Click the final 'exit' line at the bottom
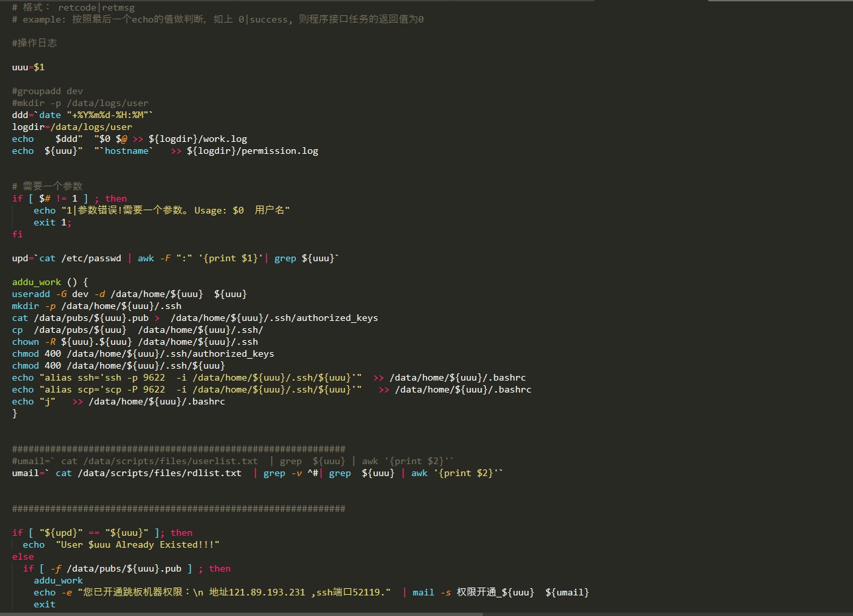The image size is (853, 616). (44, 604)
